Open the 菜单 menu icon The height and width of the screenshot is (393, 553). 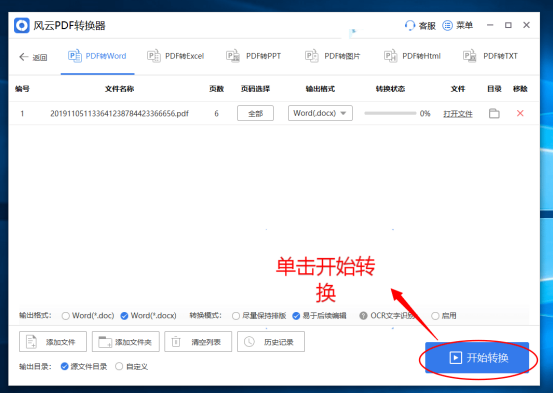pyautogui.click(x=447, y=25)
